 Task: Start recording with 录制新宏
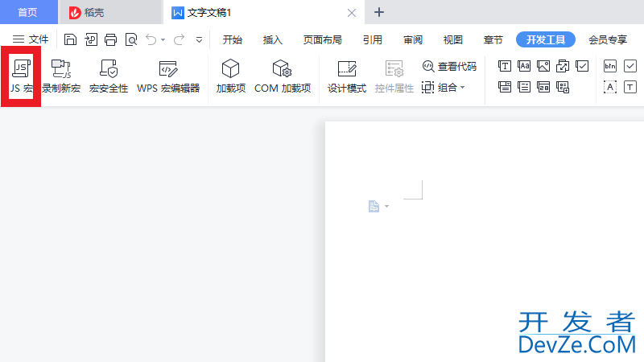pos(61,76)
